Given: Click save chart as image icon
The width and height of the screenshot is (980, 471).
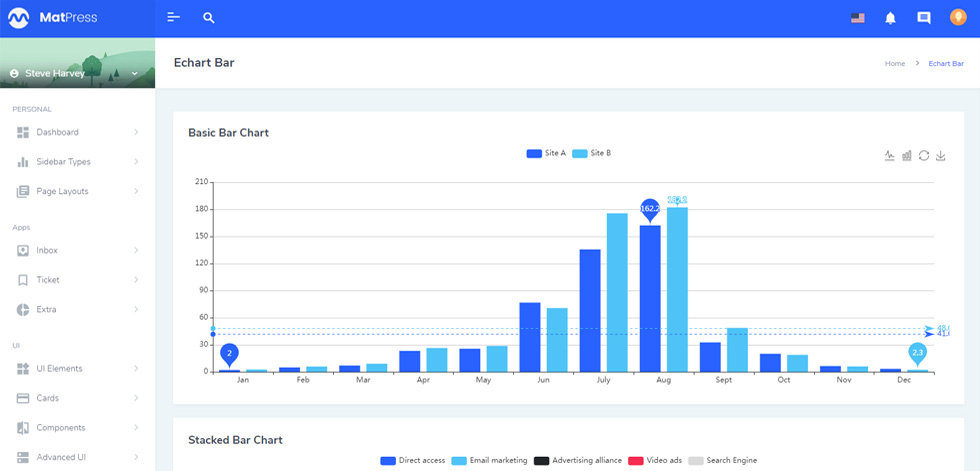Looking at the screenshot, I should pyautogui.click(x=941, y=156).
